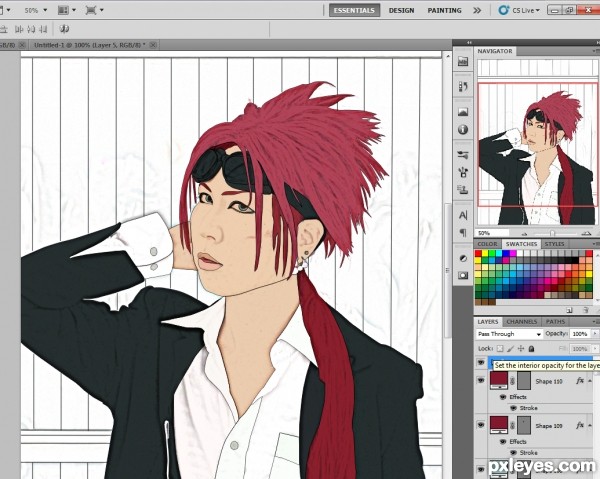Image resolution: width=600 pixels, height=479 pixels.
Task: Open the Clone Source panel icon
Action: [463, 189]
